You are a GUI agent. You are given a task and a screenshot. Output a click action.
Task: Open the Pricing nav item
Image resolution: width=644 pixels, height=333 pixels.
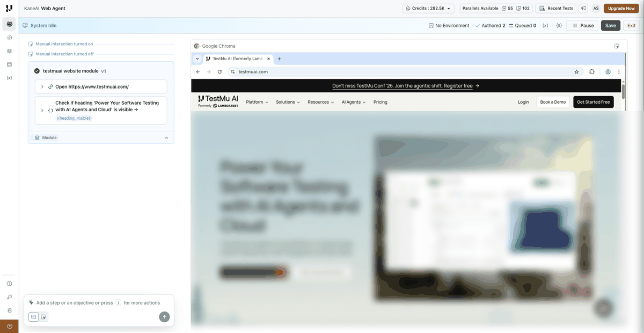(380, 102)
